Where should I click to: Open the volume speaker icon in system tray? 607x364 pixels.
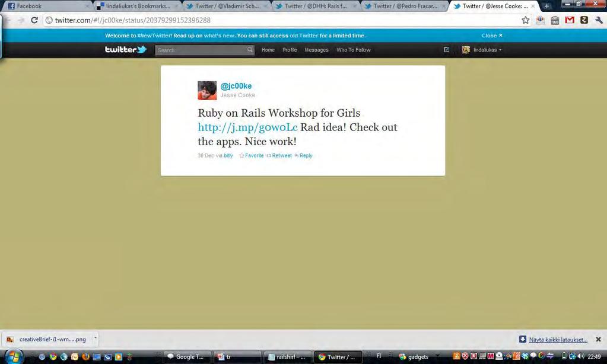tap(581, 356)
